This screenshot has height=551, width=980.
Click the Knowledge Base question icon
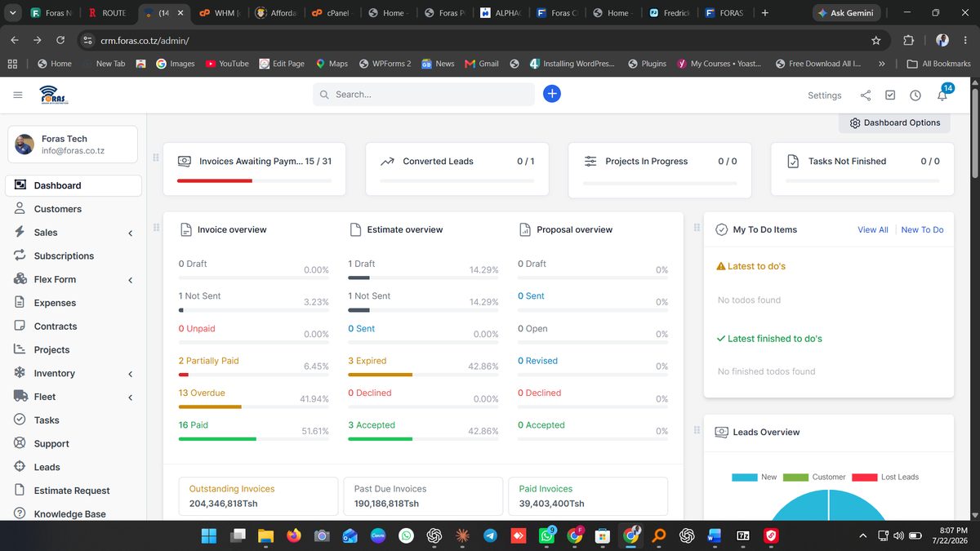[20, 514]
